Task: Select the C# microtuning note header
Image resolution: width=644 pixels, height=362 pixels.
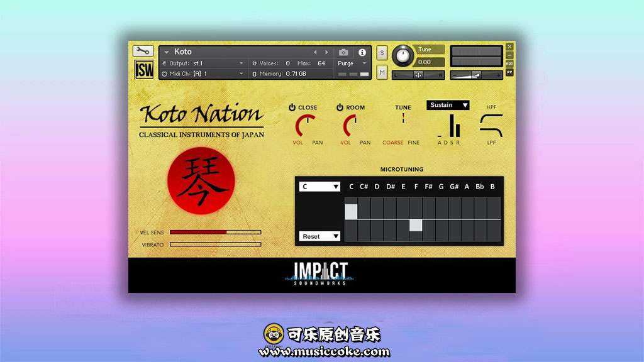Action: 364,186
